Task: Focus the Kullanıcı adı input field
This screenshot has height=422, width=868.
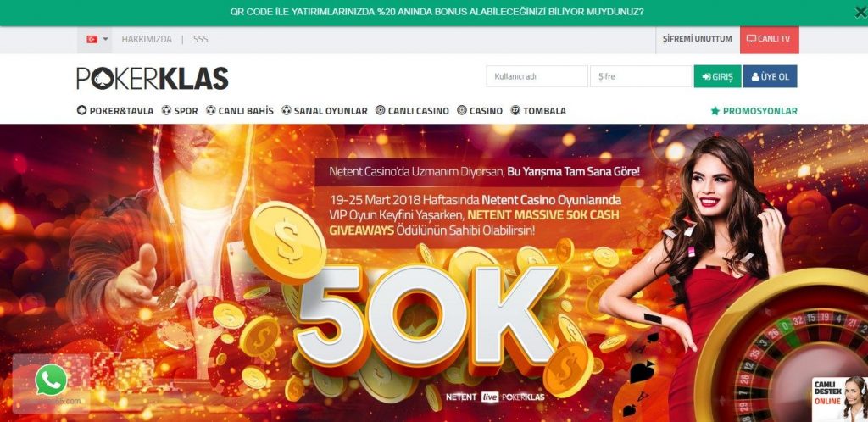Action: point(537,76)
